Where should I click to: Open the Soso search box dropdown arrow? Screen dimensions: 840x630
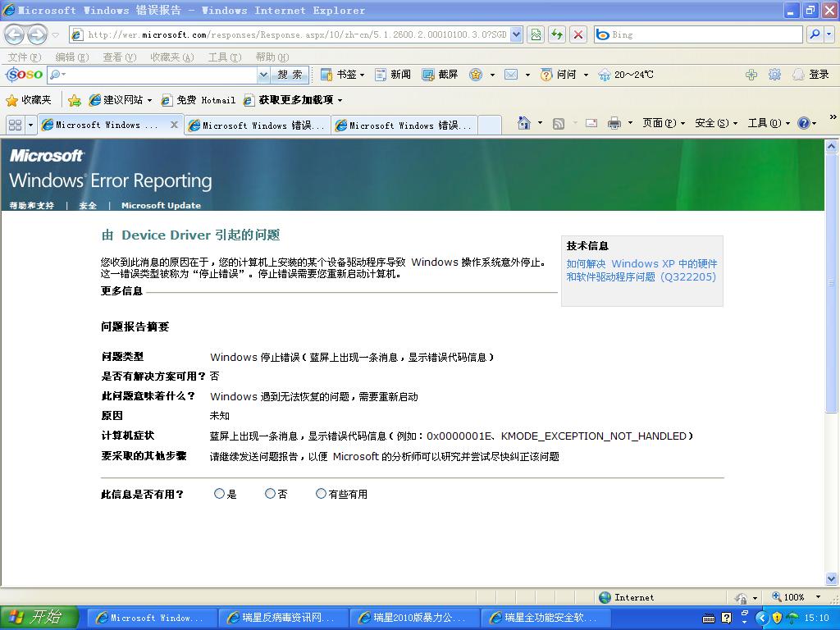tap(263, 75)
